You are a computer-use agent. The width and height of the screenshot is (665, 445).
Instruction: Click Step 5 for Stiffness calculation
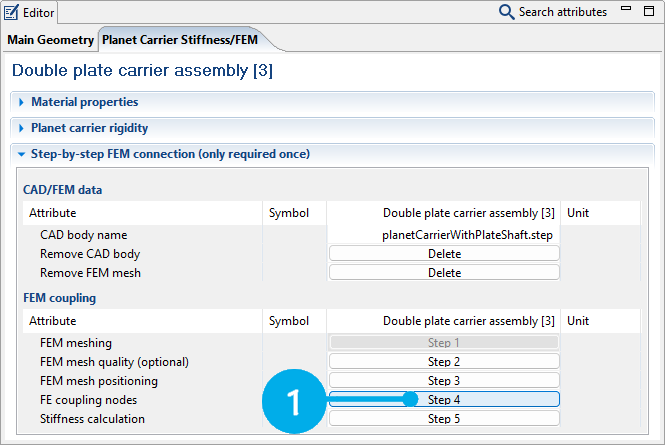pos(444,419)
